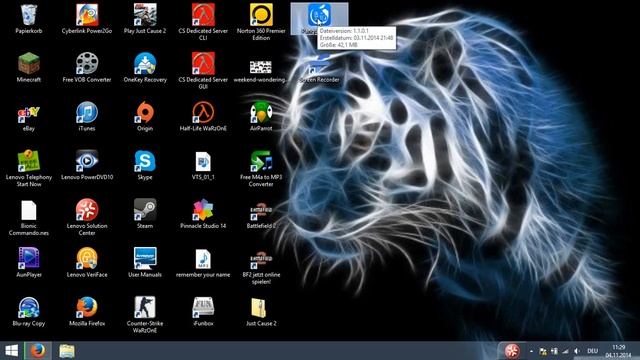Screen dimensions: 640x360
Task: Click the network signal bars tray icon
Action: (565, 351)
